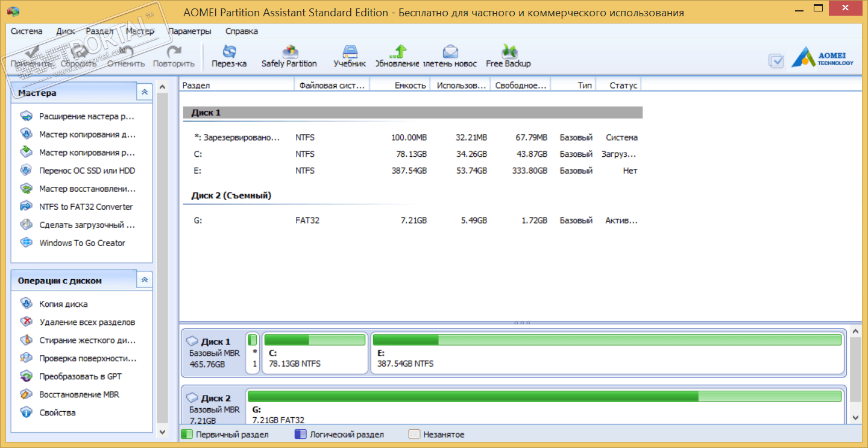Open Мастер восстановления wizard
Screen dimensions: 868x448
tap(77, 189)
